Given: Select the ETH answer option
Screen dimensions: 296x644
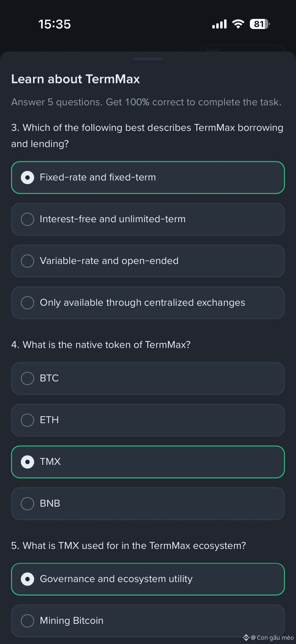Looking at the screenshot, I should point(148,420).
